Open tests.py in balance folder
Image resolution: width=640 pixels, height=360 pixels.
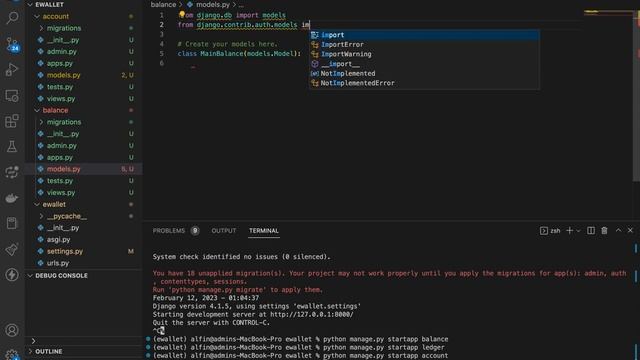point(60,181)
